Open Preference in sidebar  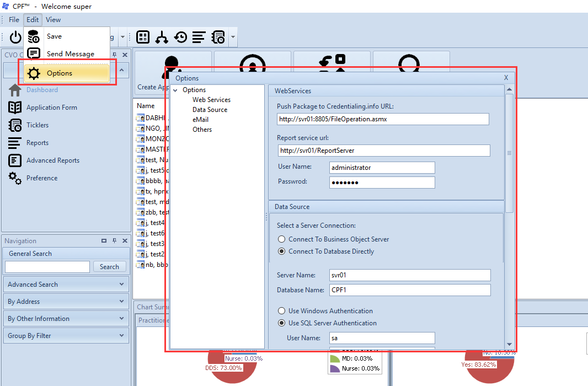(42, 178)
